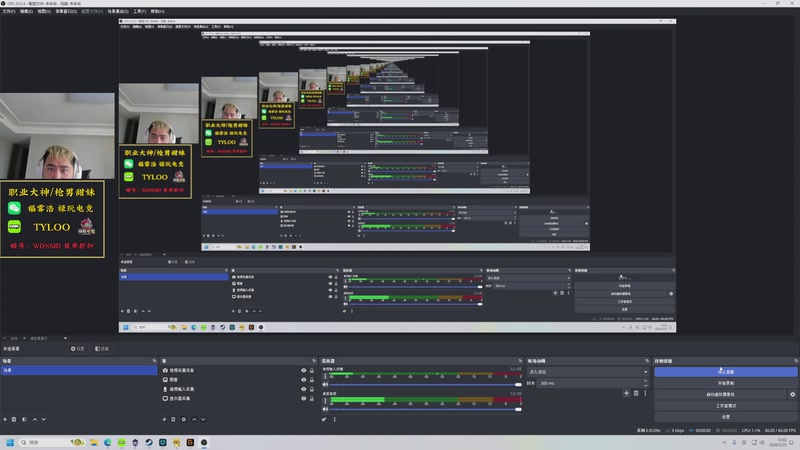Open virtual camera settings gear icon
This screenshot has height=450, width=800.
792,394
